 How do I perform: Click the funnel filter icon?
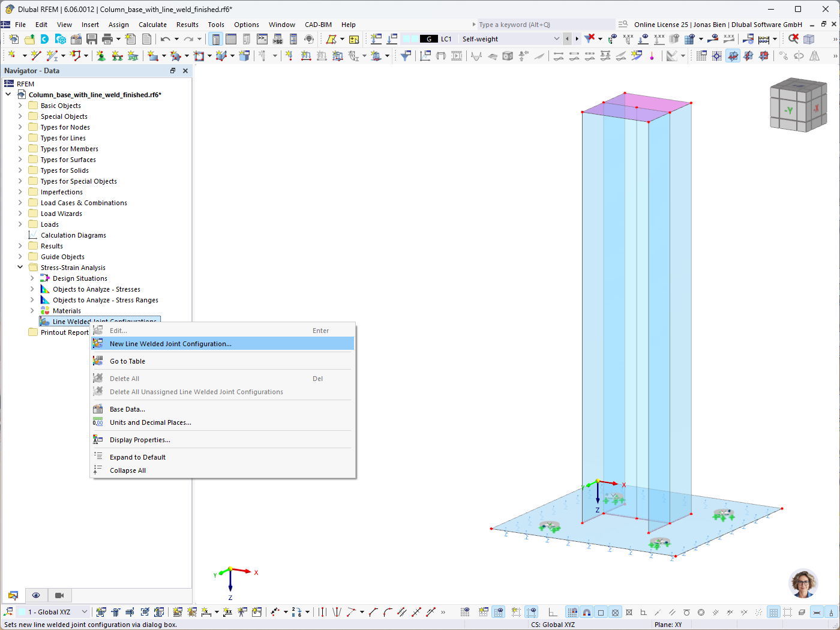[406, 56]
